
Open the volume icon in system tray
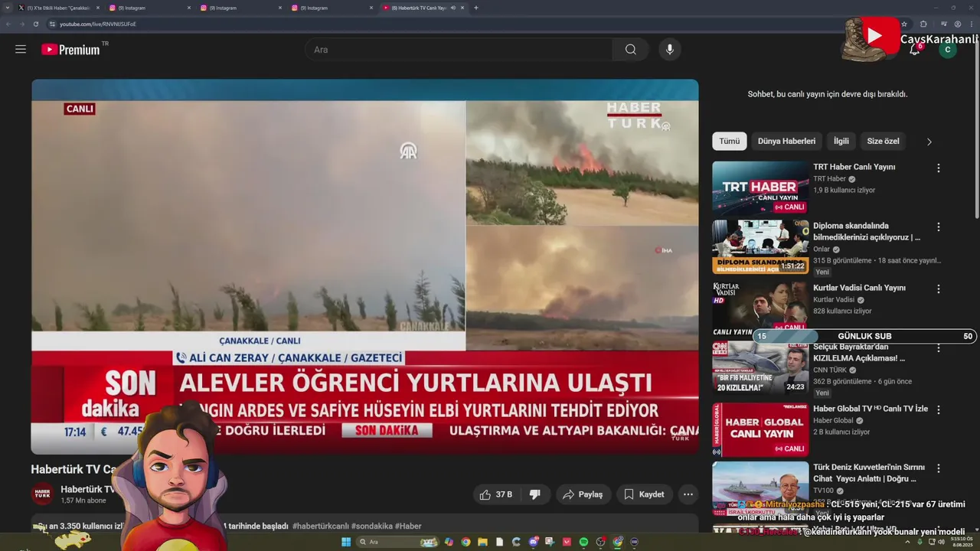click(941, 542)
